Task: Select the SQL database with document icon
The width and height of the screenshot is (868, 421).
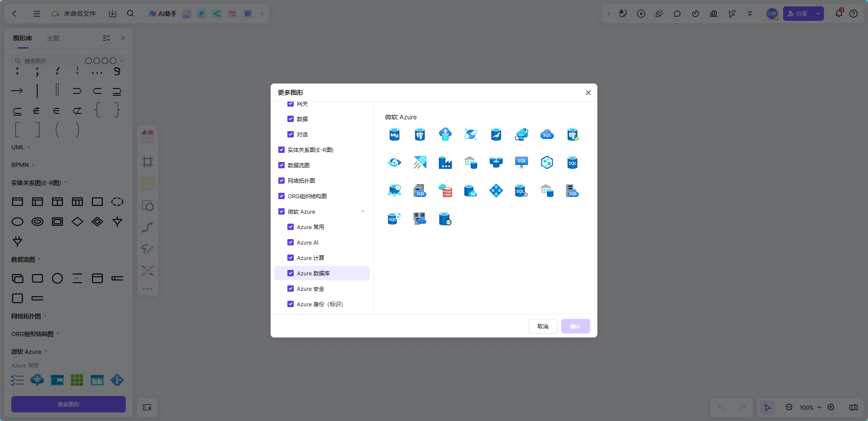Action: coord(394,219)
